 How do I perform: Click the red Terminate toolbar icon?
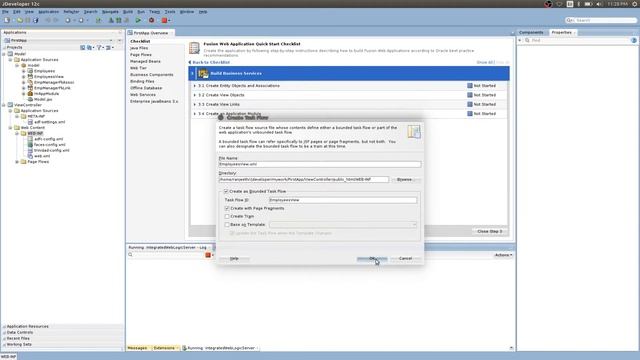coord(164,20)
